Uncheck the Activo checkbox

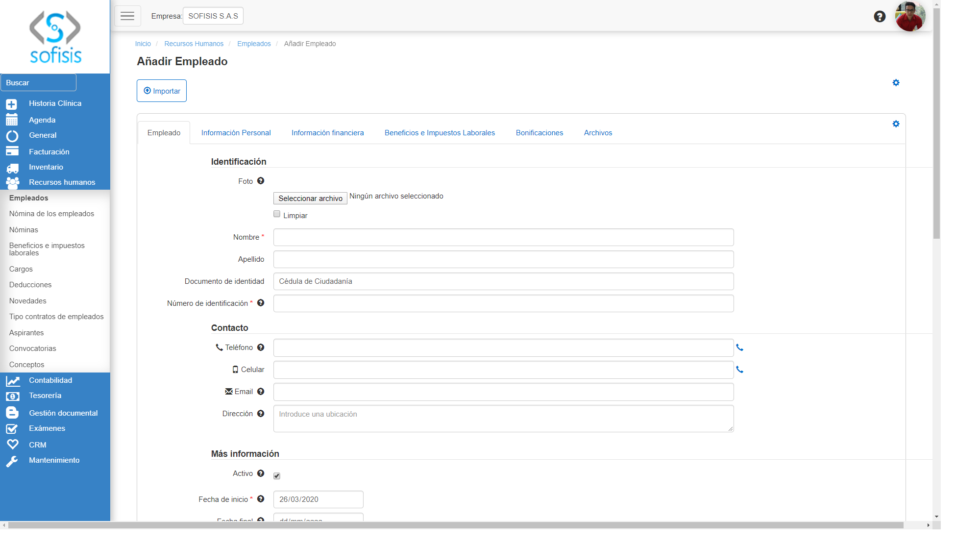pyautogui.click(x=277, y=476)
